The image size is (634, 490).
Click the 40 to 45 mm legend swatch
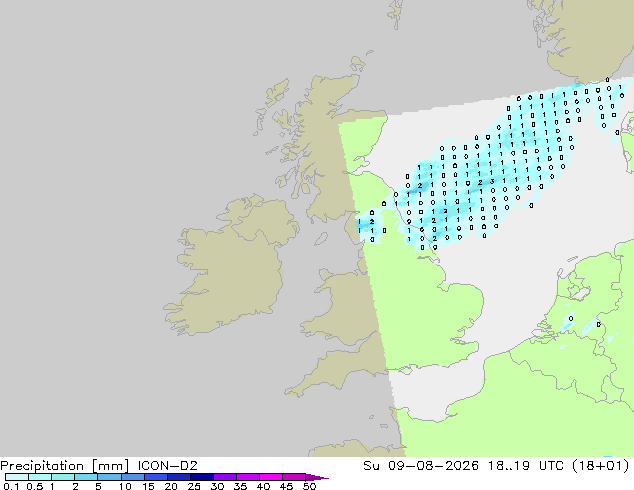(271, 477)
